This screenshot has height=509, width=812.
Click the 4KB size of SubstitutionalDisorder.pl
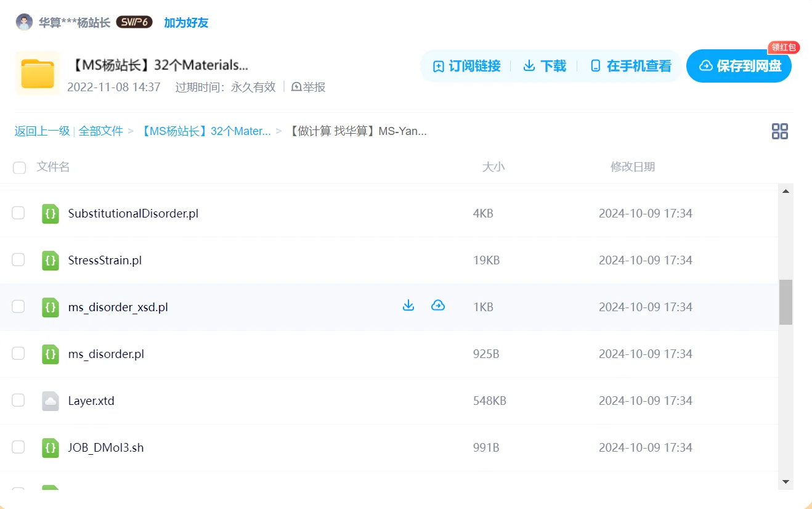click(483, 213)
